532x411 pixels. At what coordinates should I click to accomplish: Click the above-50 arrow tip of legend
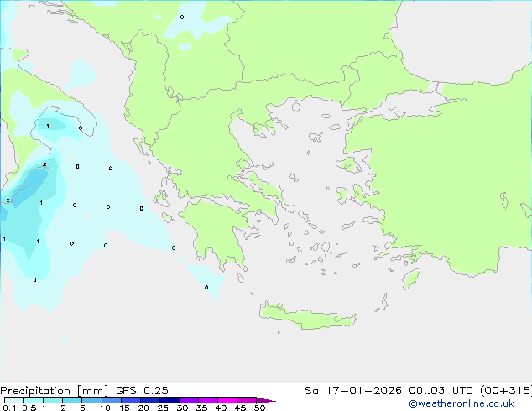coord(266,400)
